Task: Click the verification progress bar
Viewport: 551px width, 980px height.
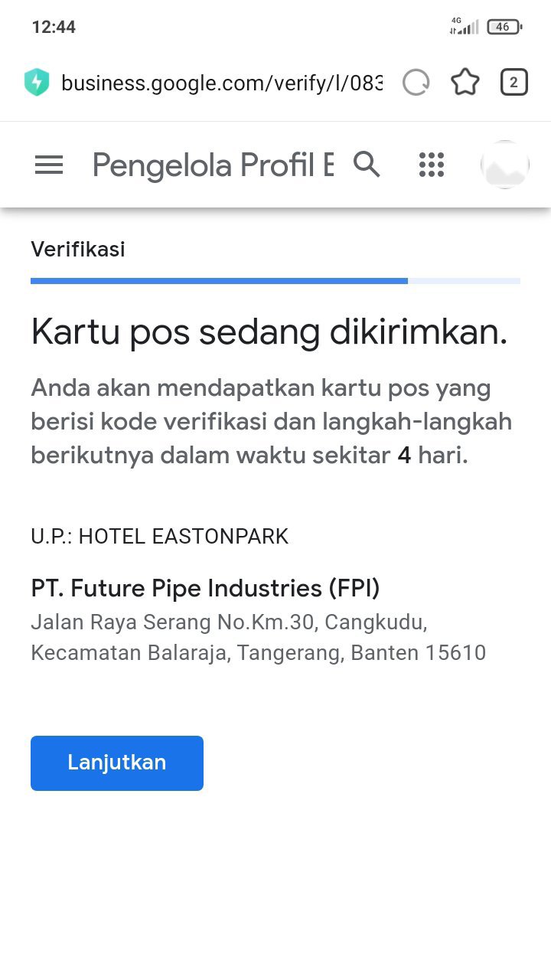Action: (275, 281)
